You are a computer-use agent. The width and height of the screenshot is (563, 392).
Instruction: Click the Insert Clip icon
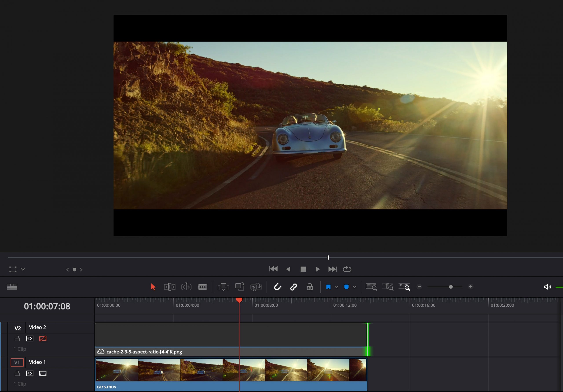pyautogui.click(x=223, y=287)
